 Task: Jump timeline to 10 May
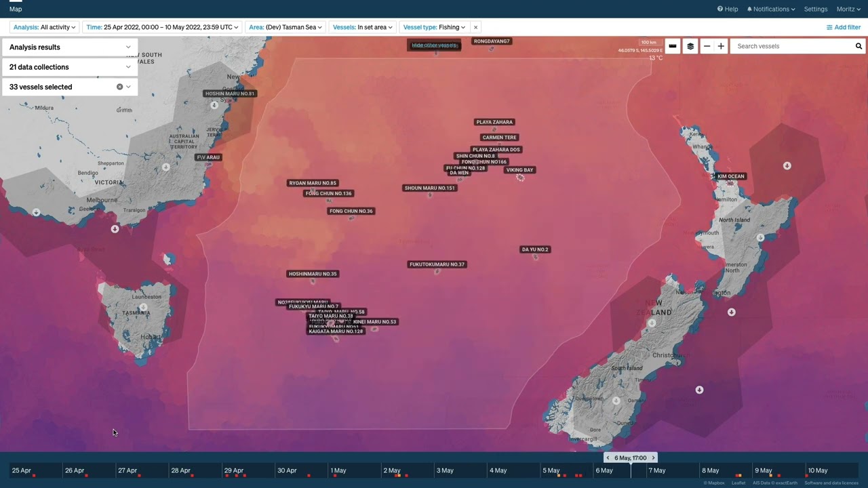[817, 470]
